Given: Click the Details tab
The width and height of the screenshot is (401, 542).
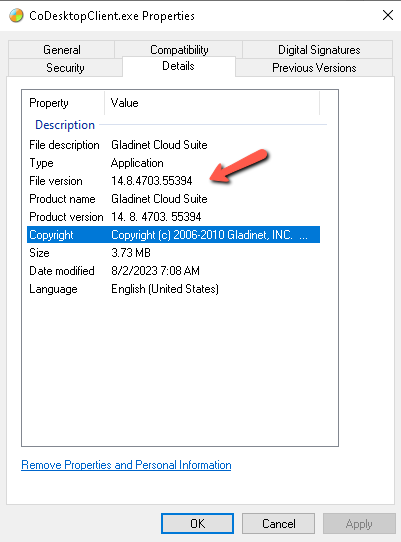Looking at the screenshot, I should 178,66.
